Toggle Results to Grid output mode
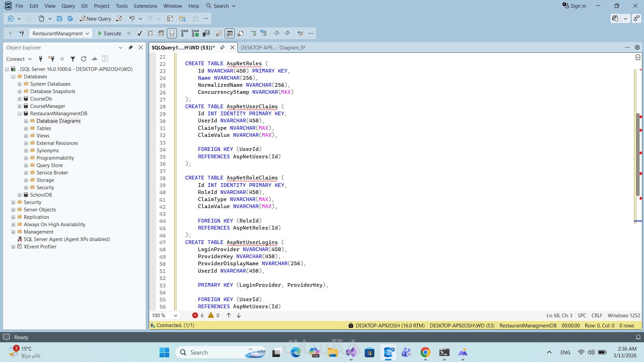644x362 pixels. [230, 33]
